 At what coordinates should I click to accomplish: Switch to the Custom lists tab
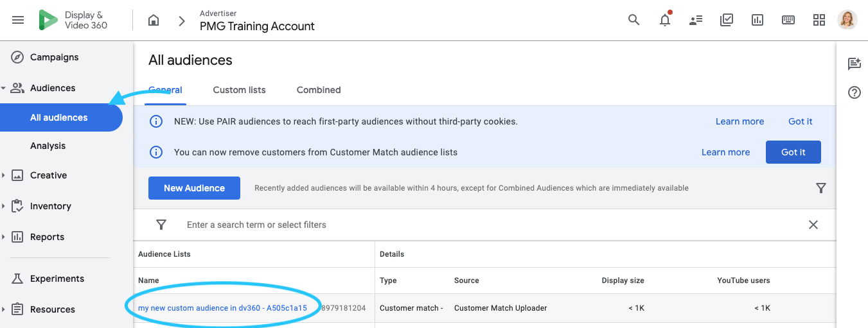pyautogui.click(x=239, y=90)
